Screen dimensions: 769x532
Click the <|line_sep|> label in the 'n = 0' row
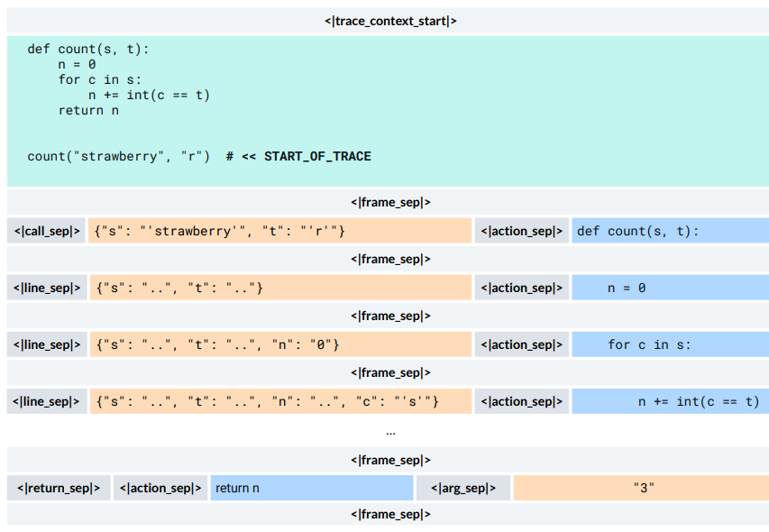pos(47,288)
